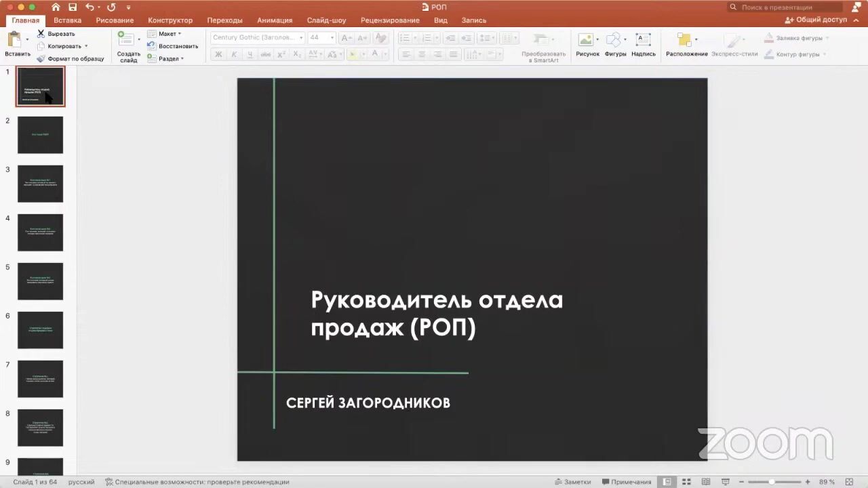Zoom in with the plus icon
Viewport: 868px width, 488px height.
[807, 482]
